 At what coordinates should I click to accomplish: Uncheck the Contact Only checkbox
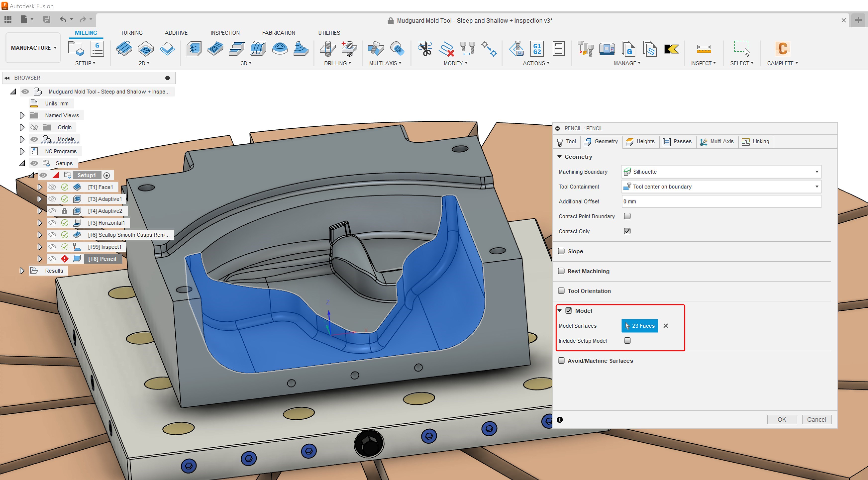point(627,231)
